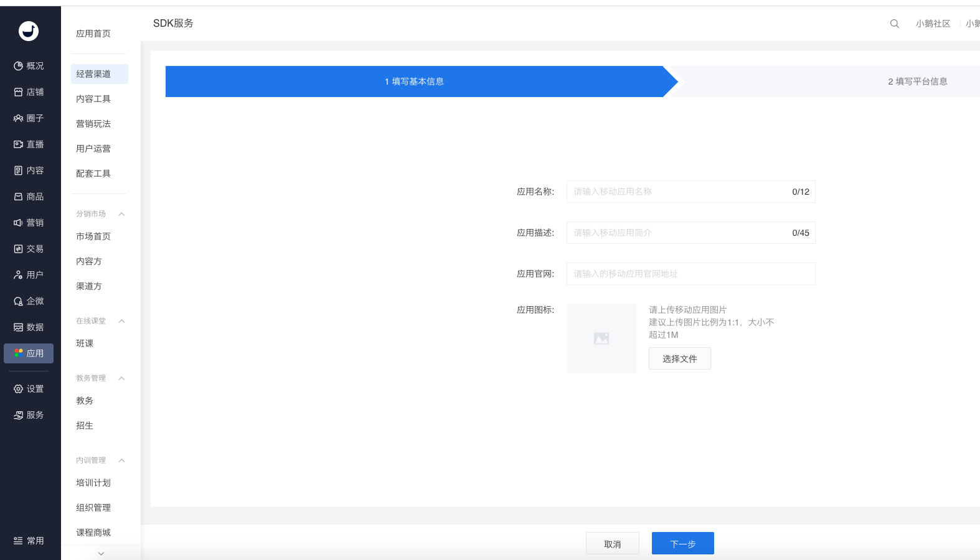Viewport: 980px width, 560px height.
Task: Collapse the 分销市场 section
Action: coord(122,214)
